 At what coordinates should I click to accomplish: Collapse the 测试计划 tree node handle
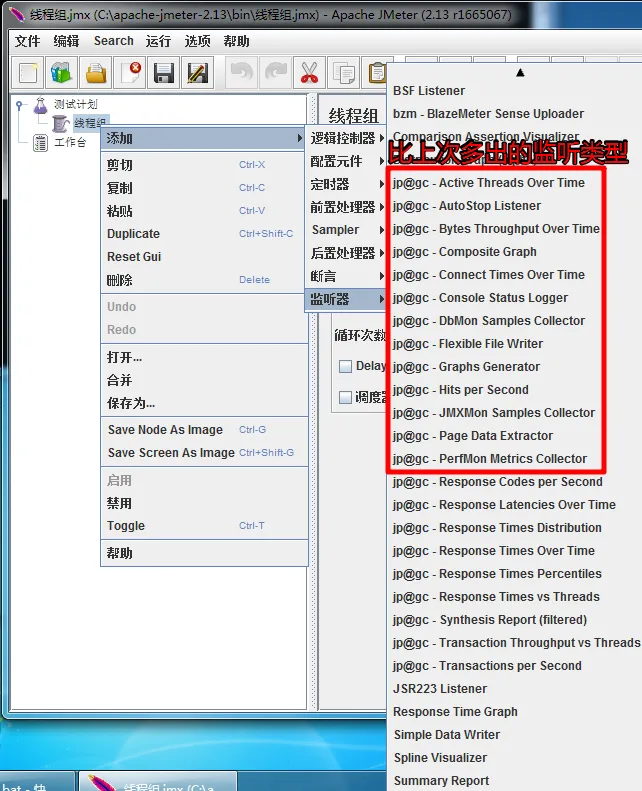tap(19, 105)
